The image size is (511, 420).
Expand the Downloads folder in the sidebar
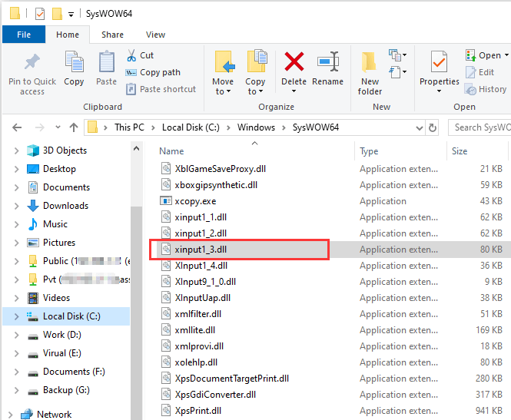pos(16,206)
